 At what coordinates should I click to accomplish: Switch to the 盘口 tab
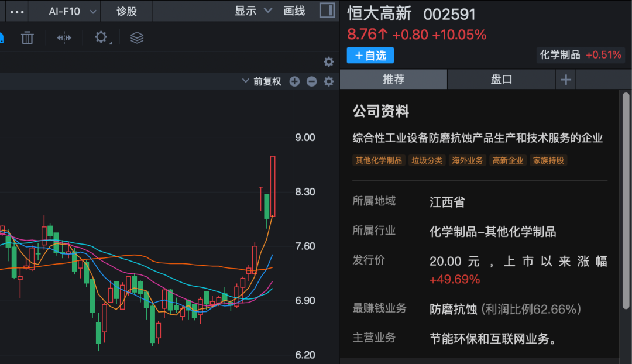(x=502, y=79)
